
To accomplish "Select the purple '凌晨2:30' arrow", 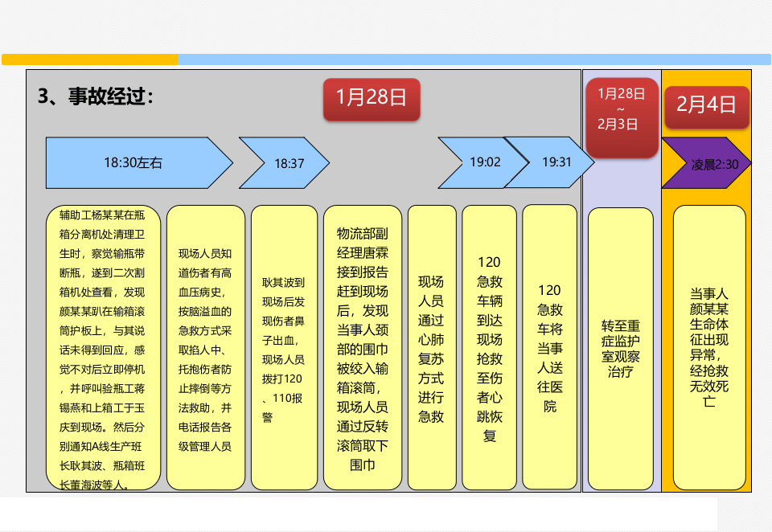I will tap(706, 163).
